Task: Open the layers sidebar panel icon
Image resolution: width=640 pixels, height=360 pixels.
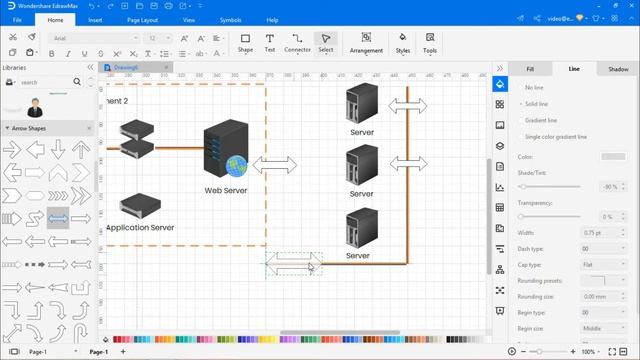Action: tap(500, 146)
